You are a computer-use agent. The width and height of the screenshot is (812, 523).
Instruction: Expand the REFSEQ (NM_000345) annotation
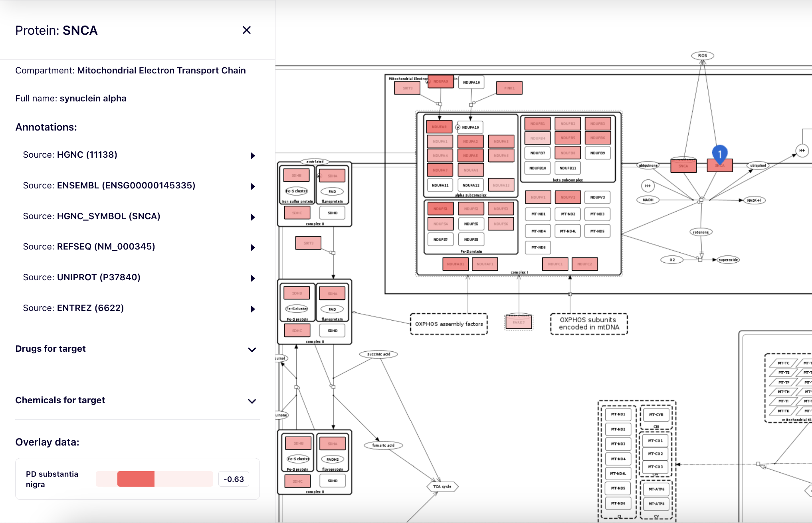(252, 248)
